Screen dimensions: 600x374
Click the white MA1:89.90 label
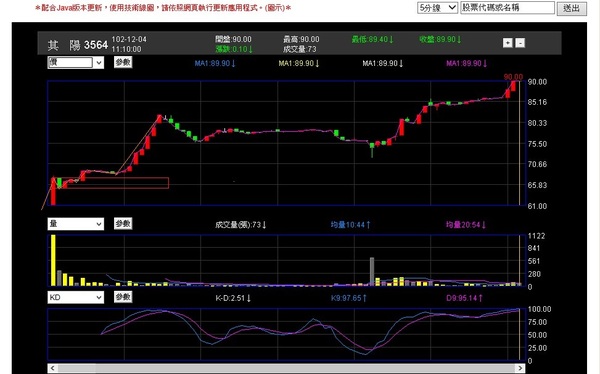coord(383,64)
